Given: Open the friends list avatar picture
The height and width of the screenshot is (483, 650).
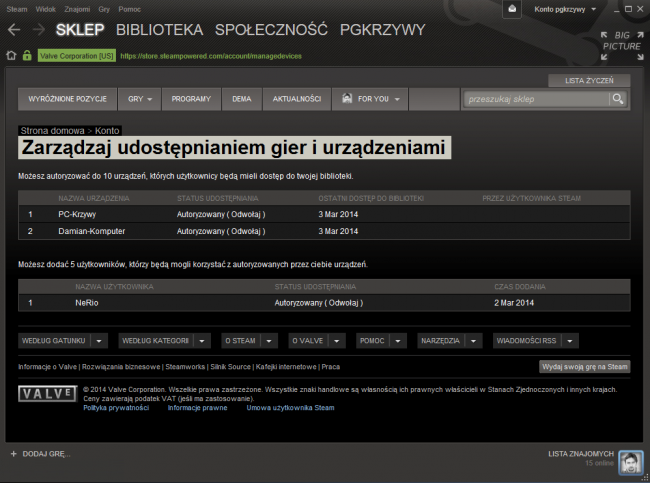Looking at the screenshot, I should click(x=631, y=462).
